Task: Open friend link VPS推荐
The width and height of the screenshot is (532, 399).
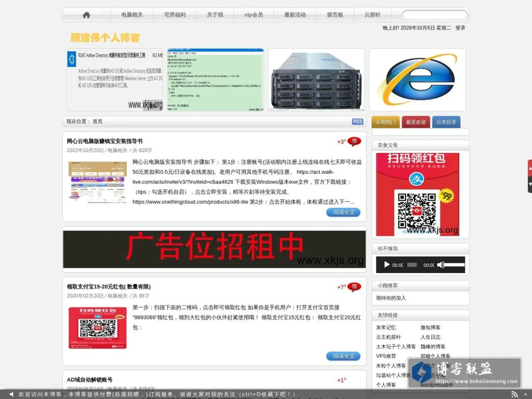Action: click(x=386, y=356)
